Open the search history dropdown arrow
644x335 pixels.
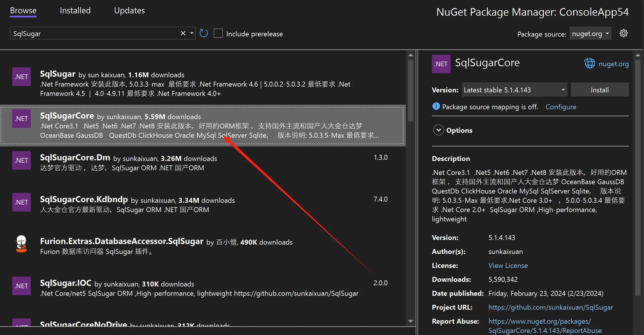(x=192, y=33)
